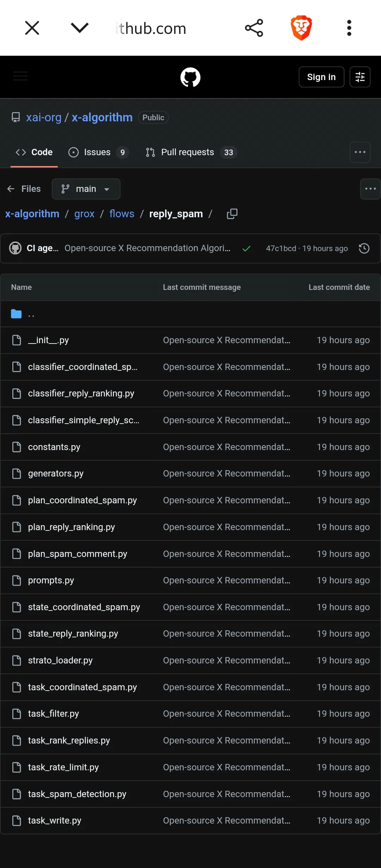Viewport: 381px width, 868px height.
Task: Copy path with the copy icon
Action: coord(232,214)
